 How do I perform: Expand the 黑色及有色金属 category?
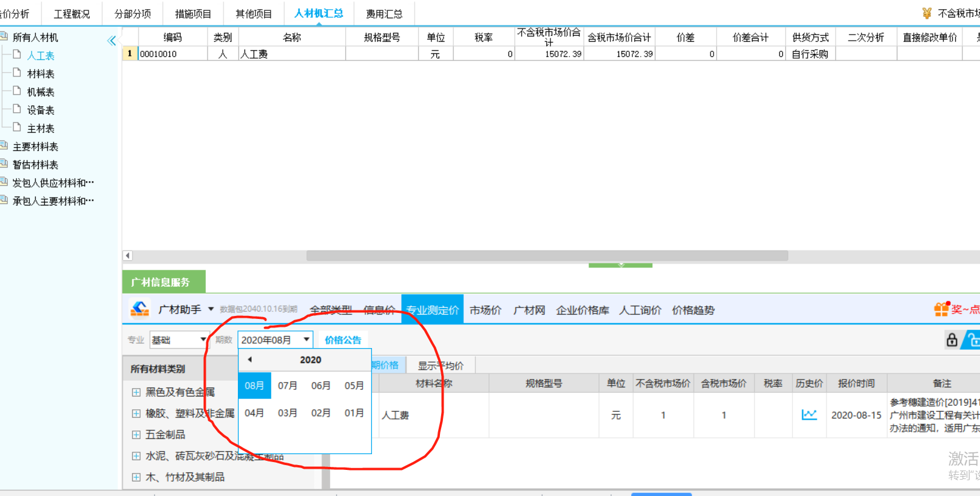pyautogui.click(x=136, y=392)
